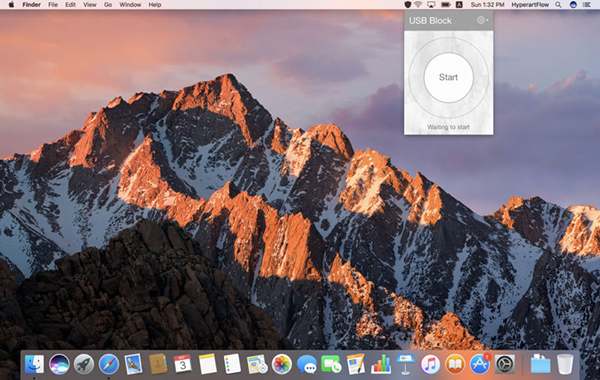Open System Preferences from the Dock
This screenshot has width=600, height=380.
point(505,364)
